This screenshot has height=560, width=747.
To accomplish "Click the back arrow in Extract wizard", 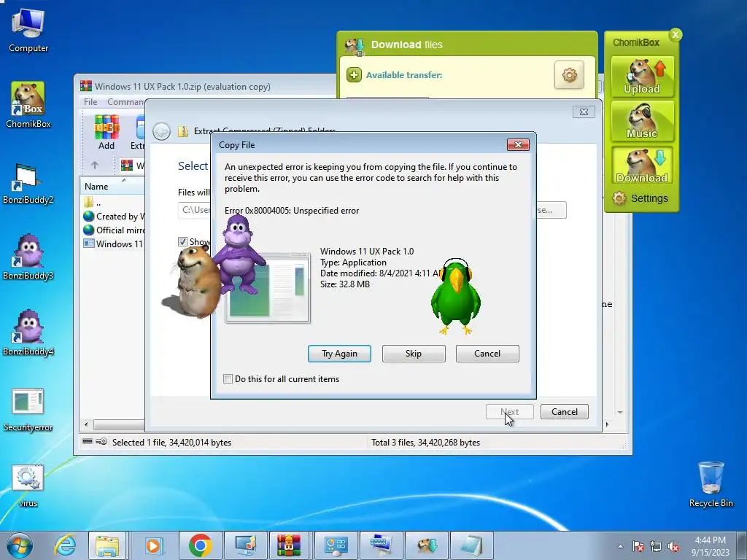I will tap(161, 131).
